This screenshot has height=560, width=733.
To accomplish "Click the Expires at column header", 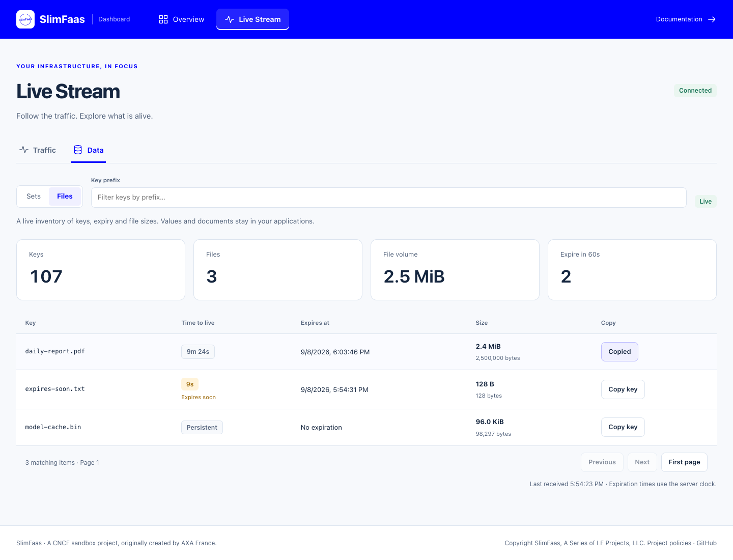I will (315, 323).
